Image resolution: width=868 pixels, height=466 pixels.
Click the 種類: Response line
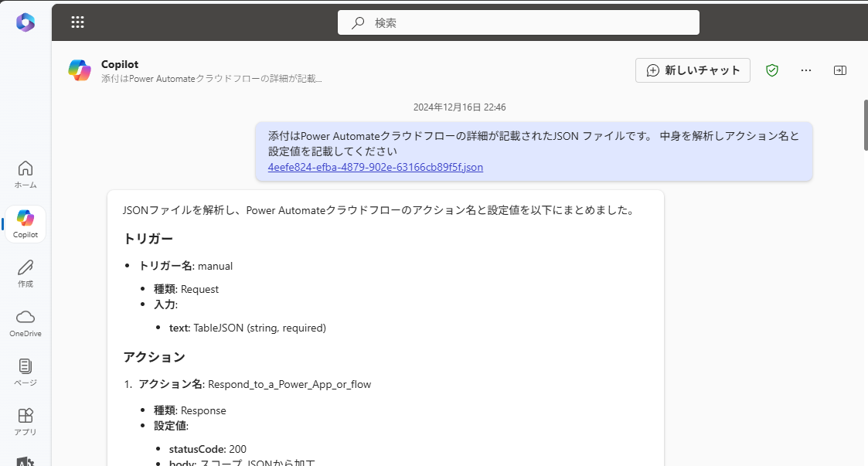[190, 410]
